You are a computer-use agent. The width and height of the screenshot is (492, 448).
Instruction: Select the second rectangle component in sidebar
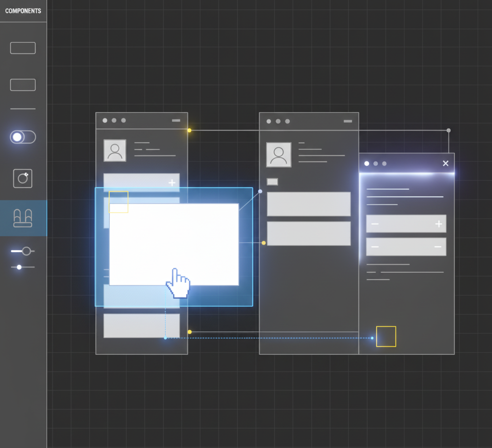click(23, 85)
